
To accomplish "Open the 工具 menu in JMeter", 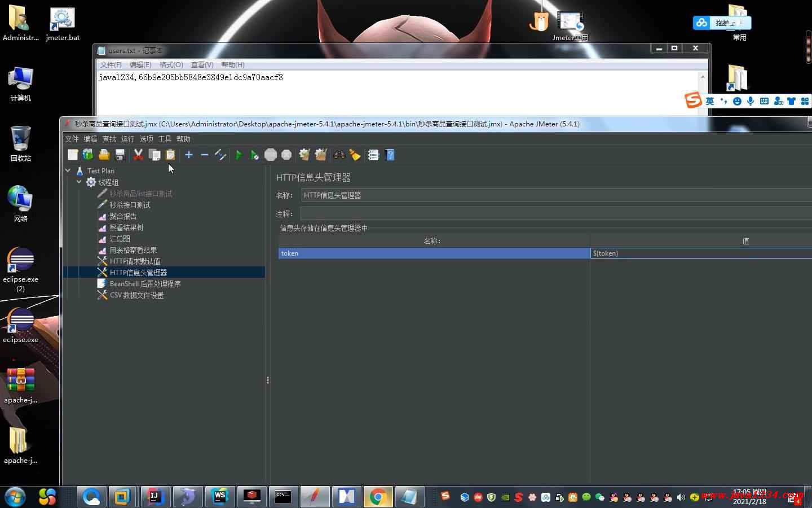I will 165,139.
